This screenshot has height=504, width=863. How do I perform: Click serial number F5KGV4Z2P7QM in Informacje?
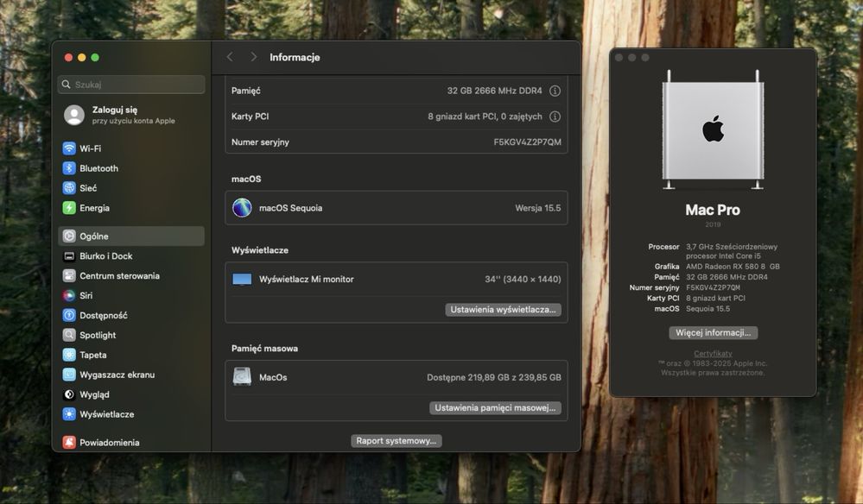tap(527, 142)
